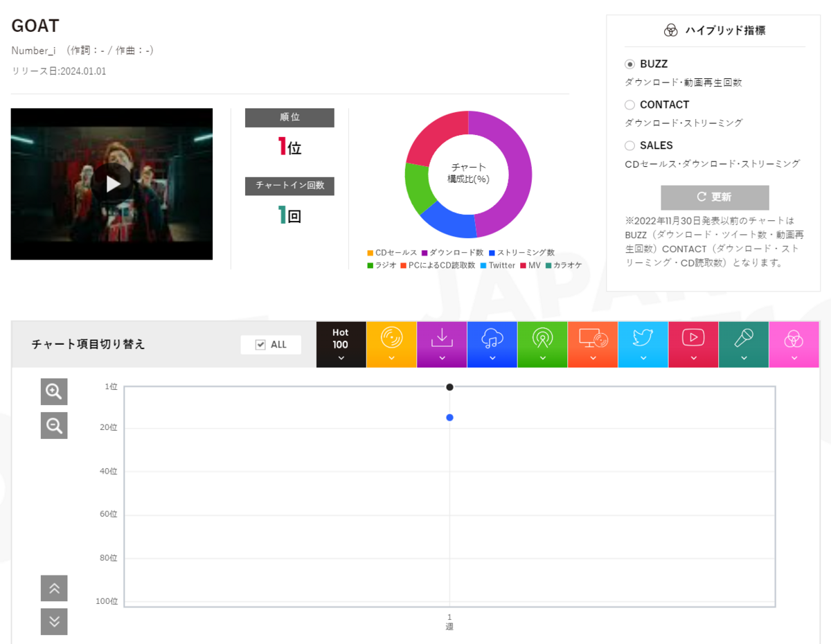The height and width of the screenshot is (644, 831).
Task: Click the blue streaming data point
Action: 450,418
